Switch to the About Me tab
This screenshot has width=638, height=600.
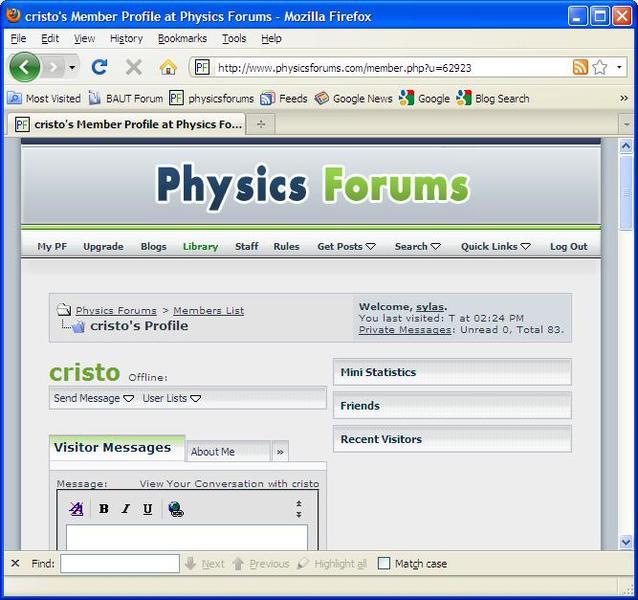pos(228,452)
